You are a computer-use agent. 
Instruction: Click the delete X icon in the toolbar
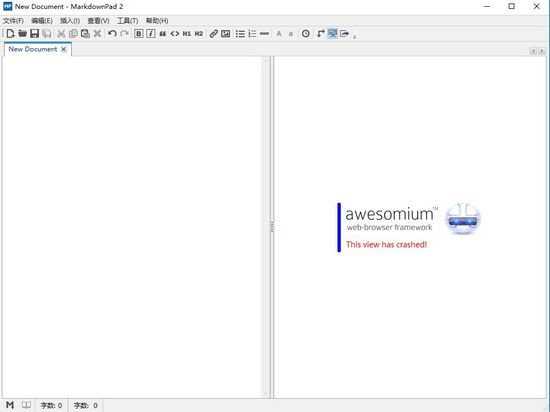[97, 34]
